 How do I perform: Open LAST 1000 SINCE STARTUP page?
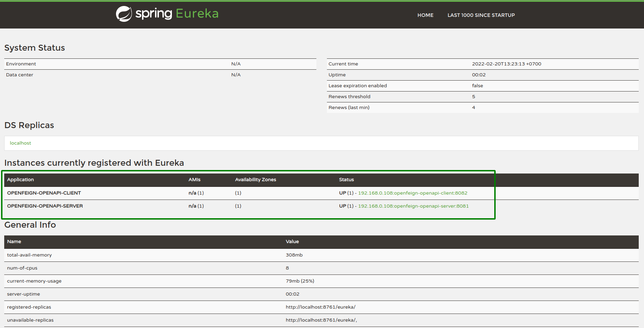click(x=481, y=15)
